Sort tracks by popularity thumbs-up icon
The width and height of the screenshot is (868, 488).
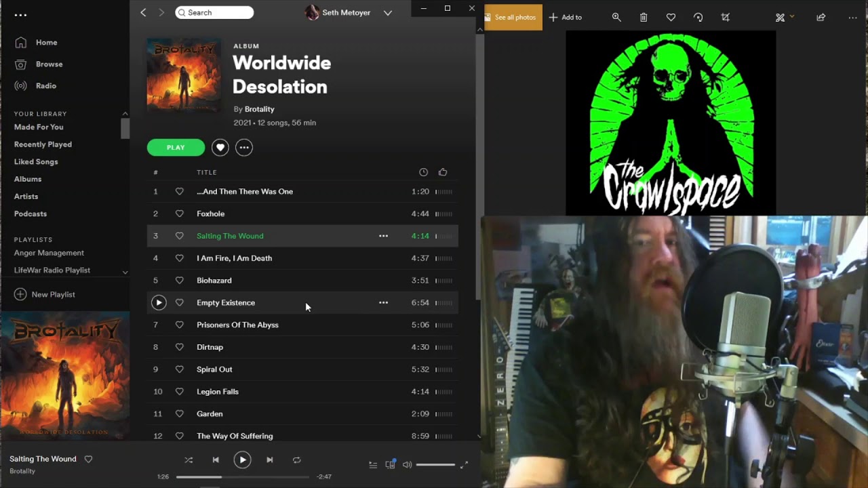pyautogui.click(x=443, y=172)
